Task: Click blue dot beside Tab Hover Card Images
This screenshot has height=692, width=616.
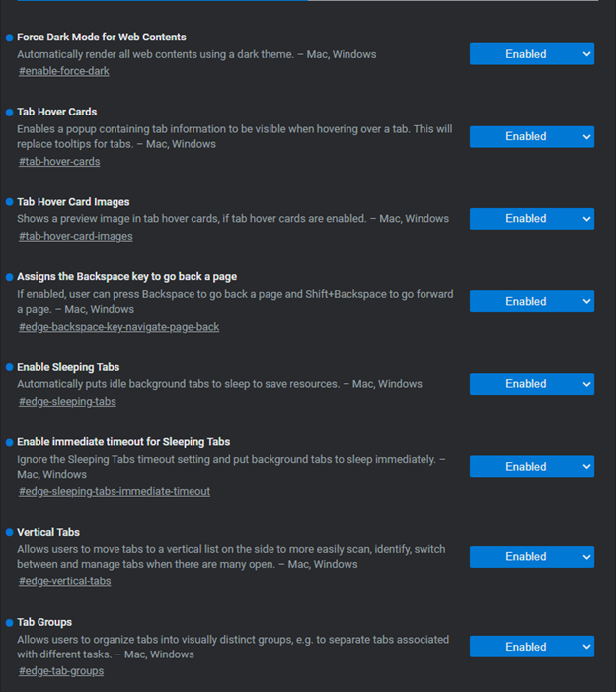Action: [9, 202]
